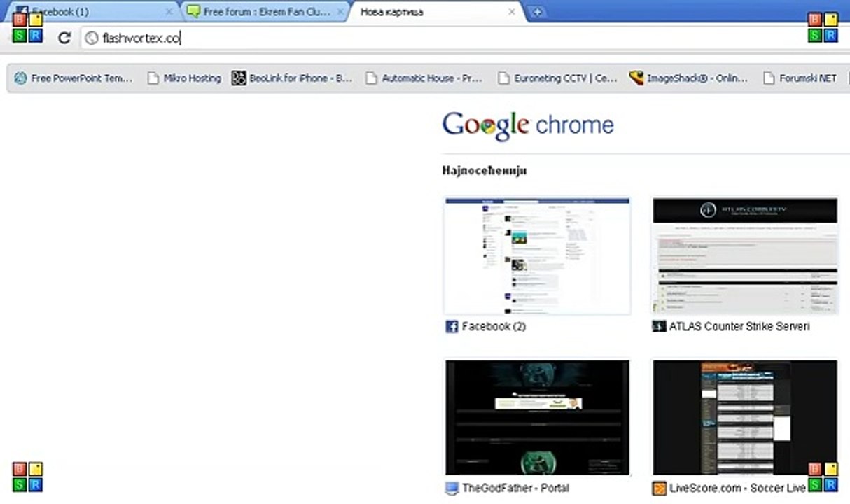Click the ImageShack bookmark favicon
Image resolution: width=850 pixels, height=504 pixels.
click(x=636, y=78)
